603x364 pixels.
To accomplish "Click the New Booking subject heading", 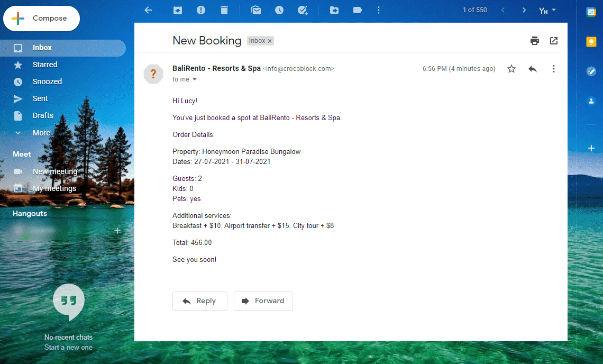I will tap(207, 41).
